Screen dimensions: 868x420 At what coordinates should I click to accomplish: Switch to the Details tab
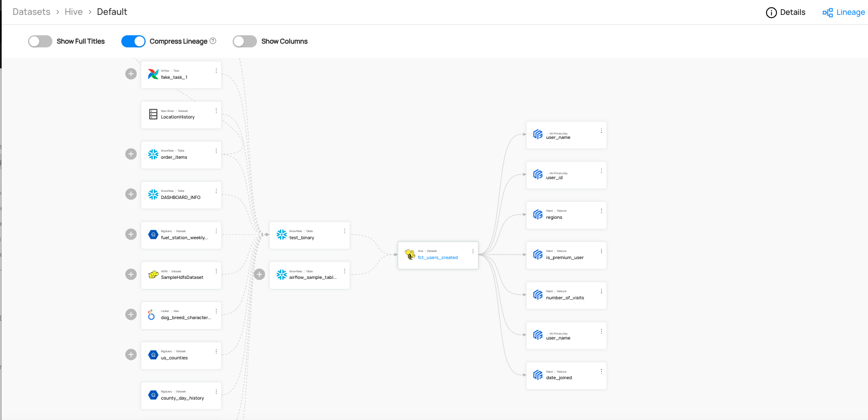click(786, 12)
